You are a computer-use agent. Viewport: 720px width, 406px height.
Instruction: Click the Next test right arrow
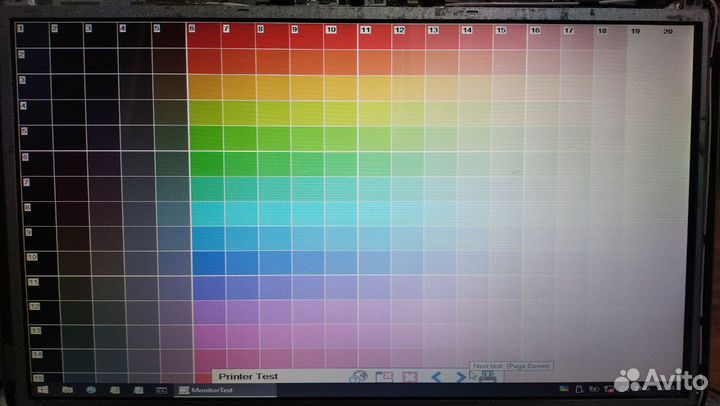pyautogui.click(x=461, y=377)
